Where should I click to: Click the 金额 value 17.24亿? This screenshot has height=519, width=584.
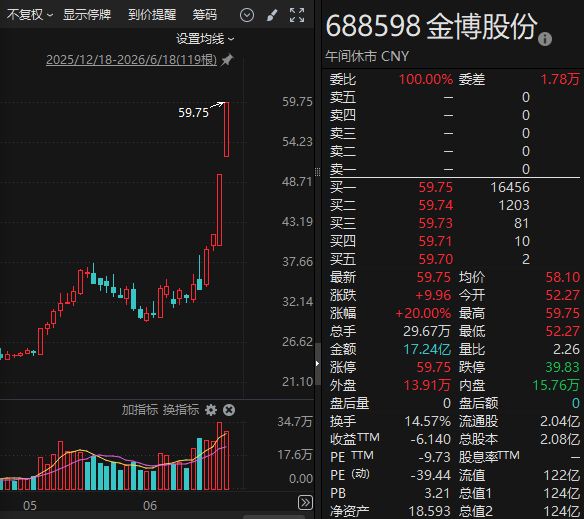pyautogui.click(x=427, y=349)
